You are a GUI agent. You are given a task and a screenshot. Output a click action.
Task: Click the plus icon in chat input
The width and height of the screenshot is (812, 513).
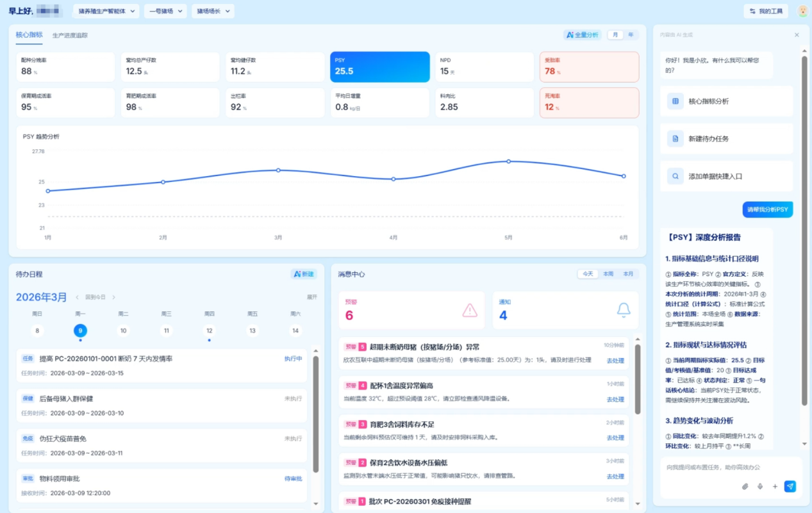(x=775, y=487)
